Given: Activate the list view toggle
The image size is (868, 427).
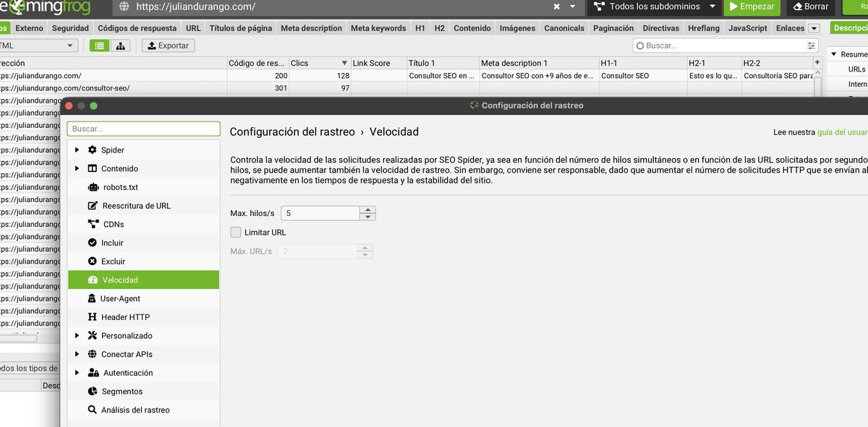Looking at the screenshot, I should [x=101, y=45].
